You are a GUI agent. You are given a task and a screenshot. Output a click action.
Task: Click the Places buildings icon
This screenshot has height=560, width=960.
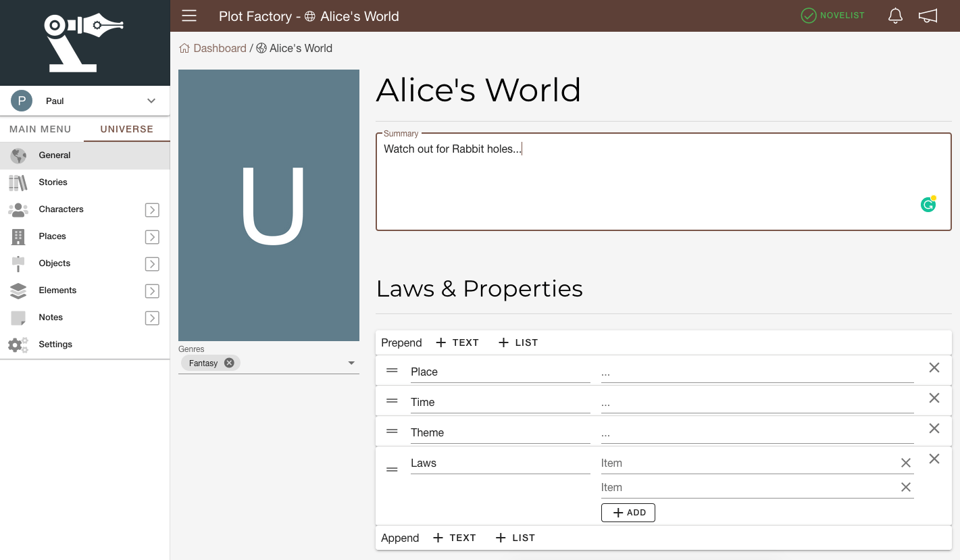(18, 236)
